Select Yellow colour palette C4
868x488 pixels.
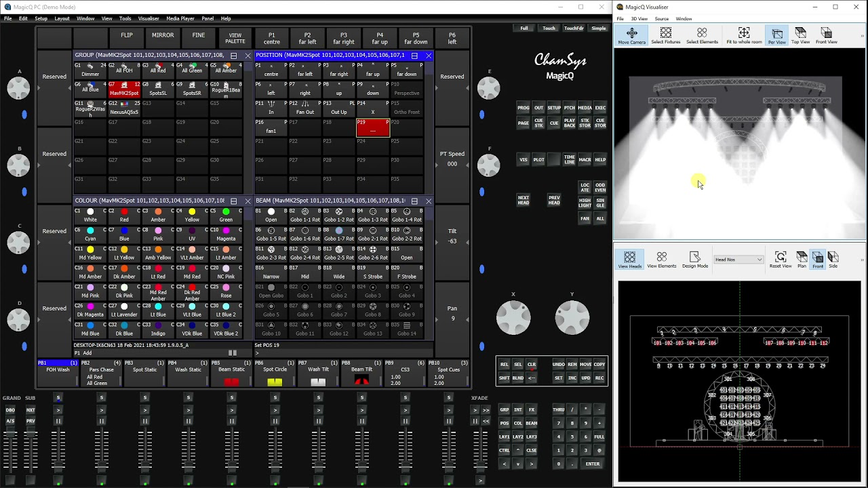192,216
